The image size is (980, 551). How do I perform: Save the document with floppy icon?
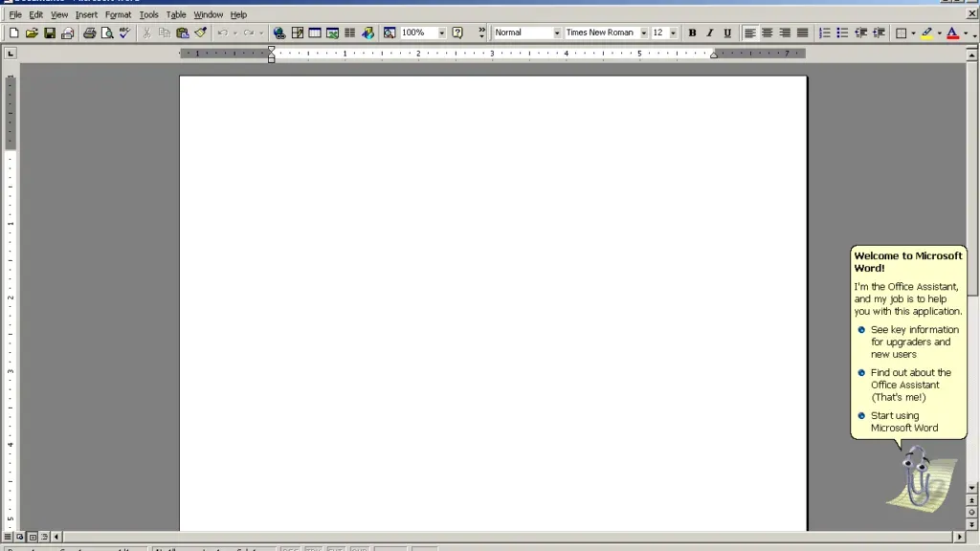(50, 33)
